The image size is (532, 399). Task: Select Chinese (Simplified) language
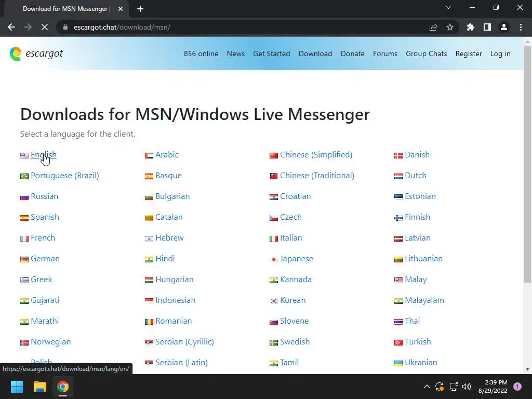tap(316, 155)
